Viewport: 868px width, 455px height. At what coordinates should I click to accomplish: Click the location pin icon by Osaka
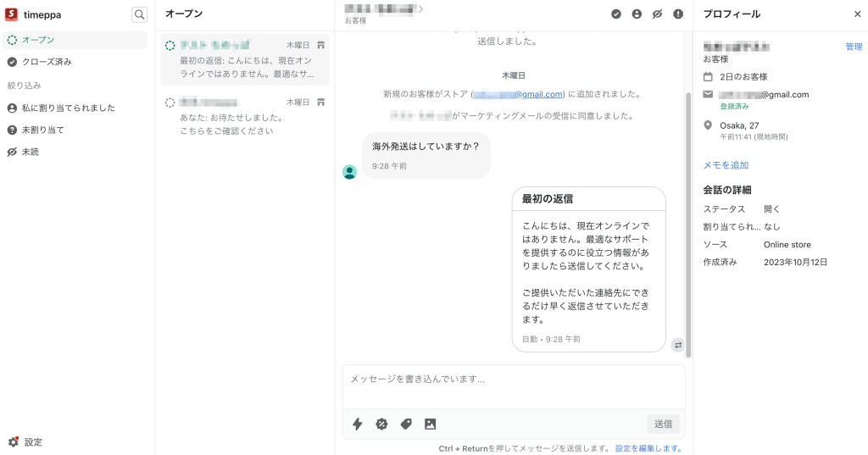[x=708, y=125]
